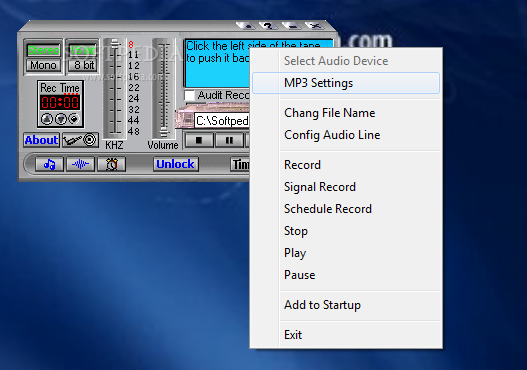Toggle the Audit Record checkbox
527x370 pixels.
point(190,95)
